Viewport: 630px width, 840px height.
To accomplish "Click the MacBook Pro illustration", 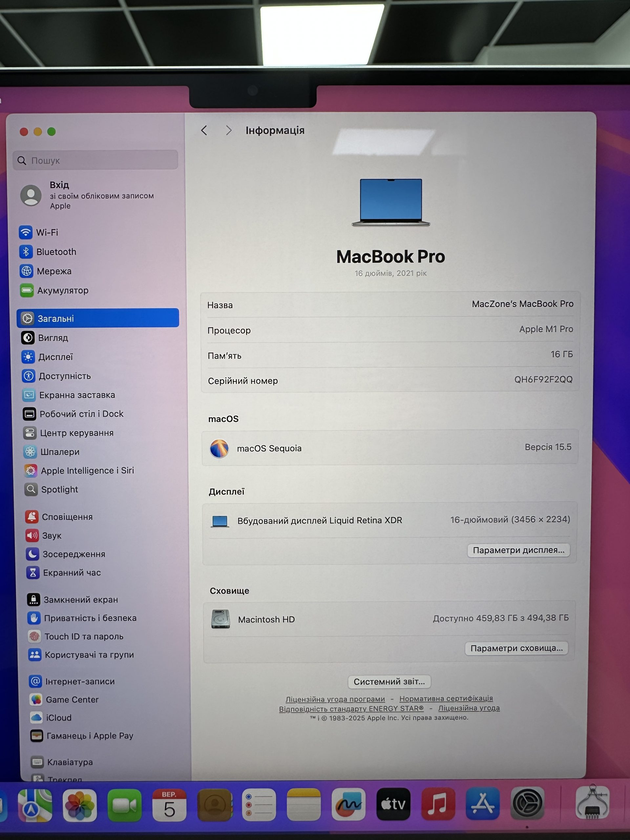I will tap(391, 202).
